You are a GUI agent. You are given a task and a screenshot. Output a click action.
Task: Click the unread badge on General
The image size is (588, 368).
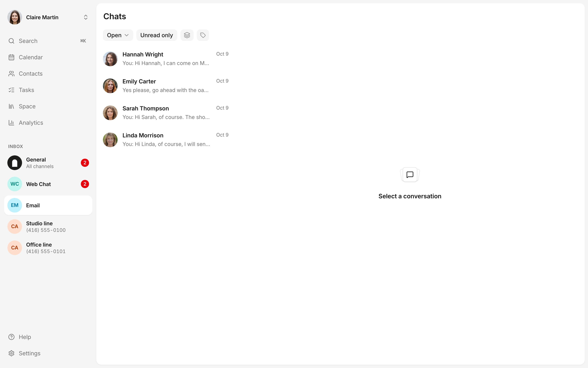point(85,163)
